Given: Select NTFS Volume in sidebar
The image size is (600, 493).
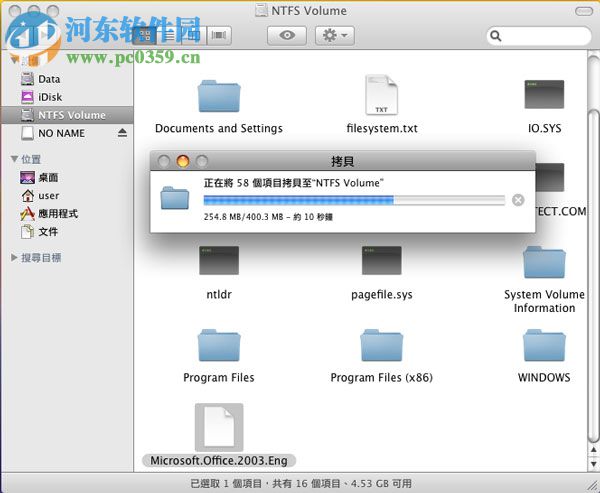Looking at the screenshot, I should point(67,115).
